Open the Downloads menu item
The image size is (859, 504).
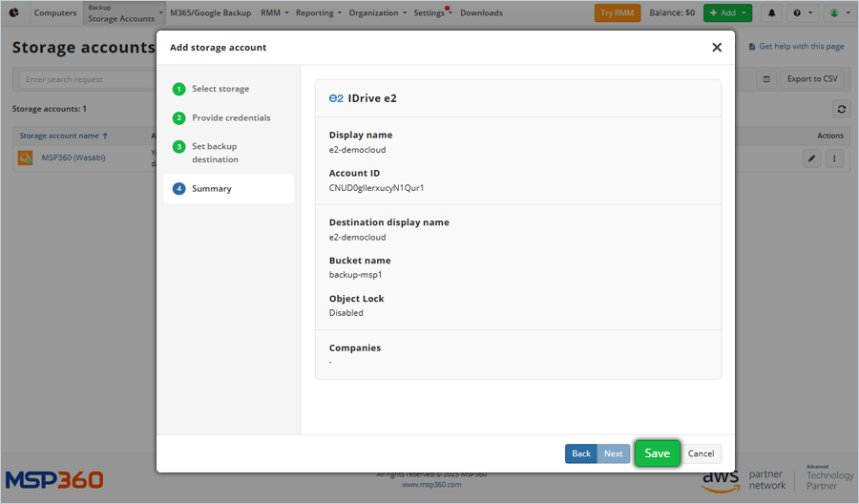[x=481, y=13]
